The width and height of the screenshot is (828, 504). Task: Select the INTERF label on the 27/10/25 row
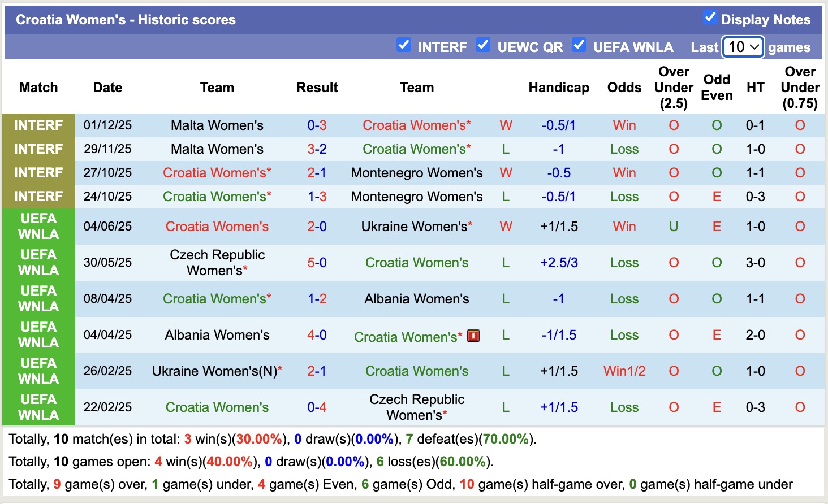[38, 173]
